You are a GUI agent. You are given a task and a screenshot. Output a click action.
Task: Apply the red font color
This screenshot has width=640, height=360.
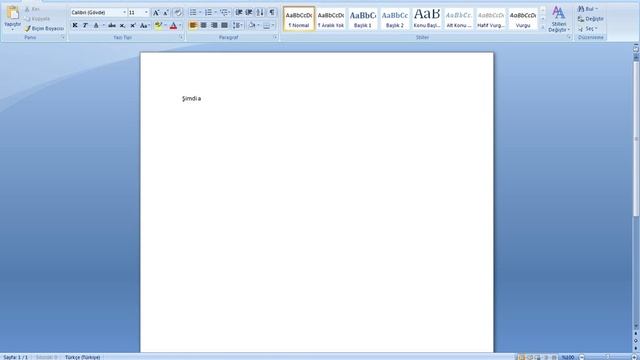coord(173,25)
